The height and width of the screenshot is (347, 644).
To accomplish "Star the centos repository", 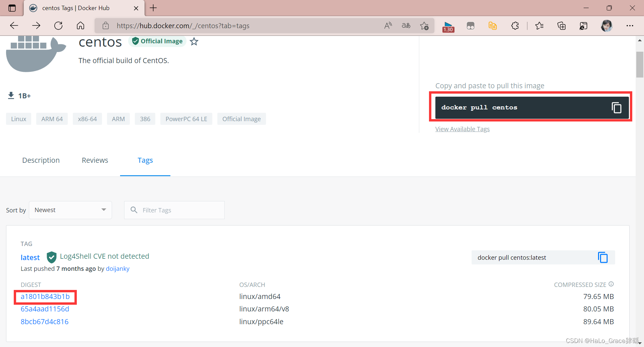I will point(194,42).
